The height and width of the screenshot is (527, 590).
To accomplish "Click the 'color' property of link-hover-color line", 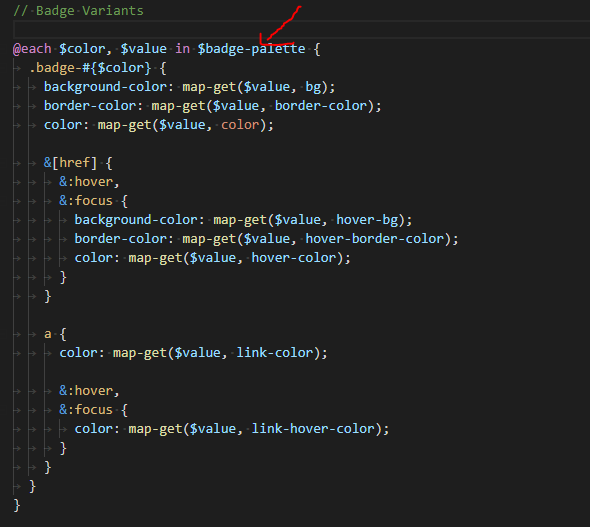I will coord(93,429).
